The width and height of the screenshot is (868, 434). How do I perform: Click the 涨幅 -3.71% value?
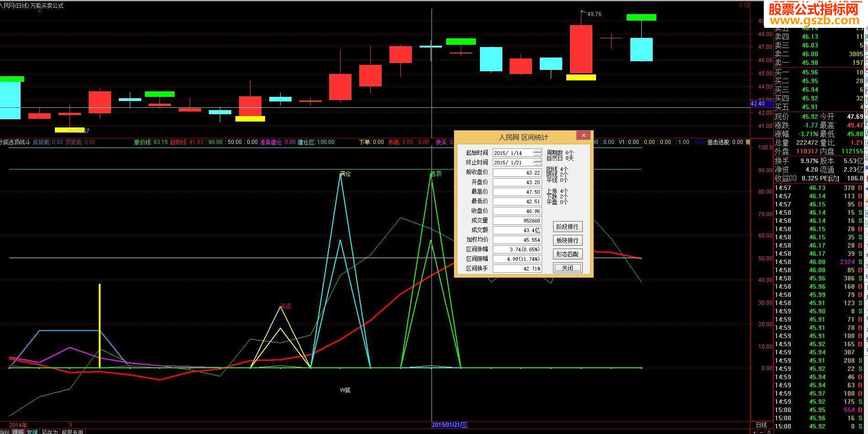click(x=807, y=134)
